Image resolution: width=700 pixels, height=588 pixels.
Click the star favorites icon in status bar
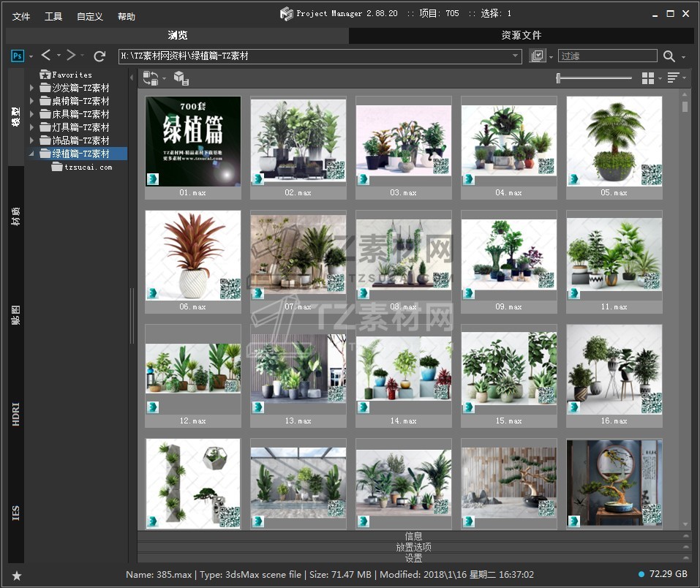coord(17,576)
